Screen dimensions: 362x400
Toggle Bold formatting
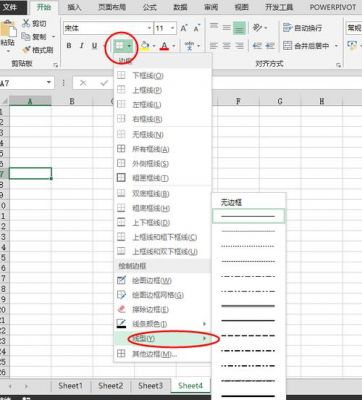69,46
